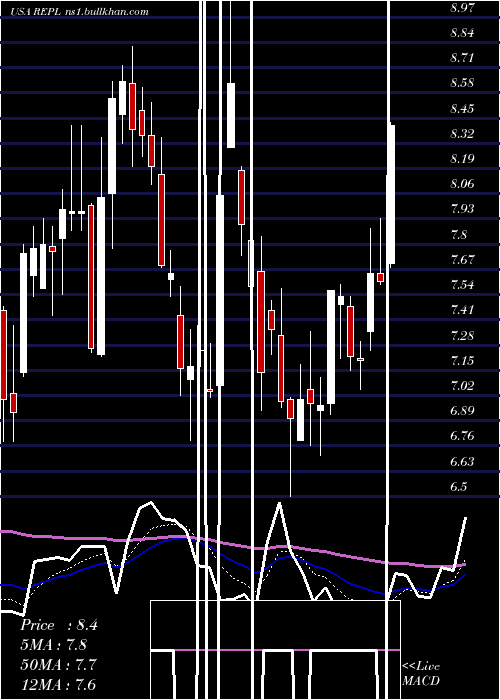Select the 7.02 price axis label
Screen dimensions: 500x700
(462, 386)
